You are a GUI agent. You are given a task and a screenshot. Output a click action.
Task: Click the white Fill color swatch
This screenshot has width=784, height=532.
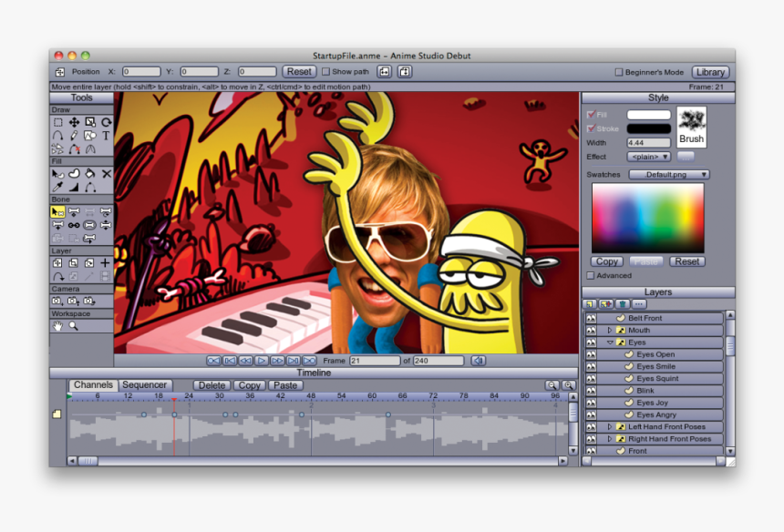[x=648, y=115]
